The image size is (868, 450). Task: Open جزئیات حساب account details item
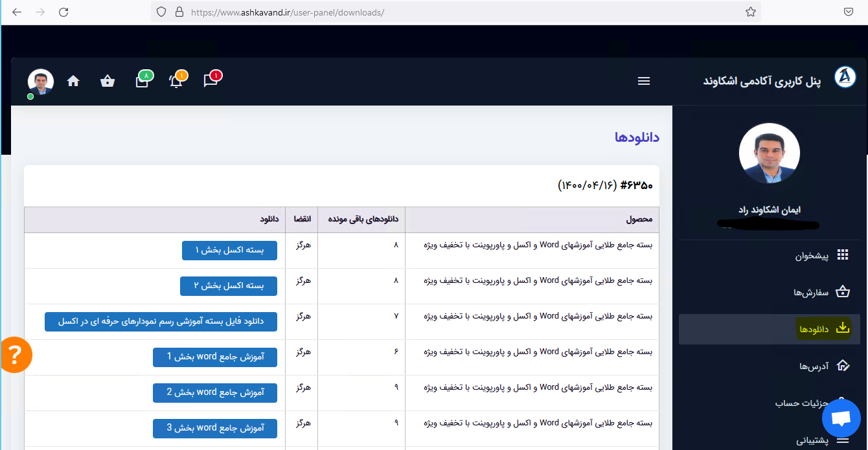[x=770, y=403]
